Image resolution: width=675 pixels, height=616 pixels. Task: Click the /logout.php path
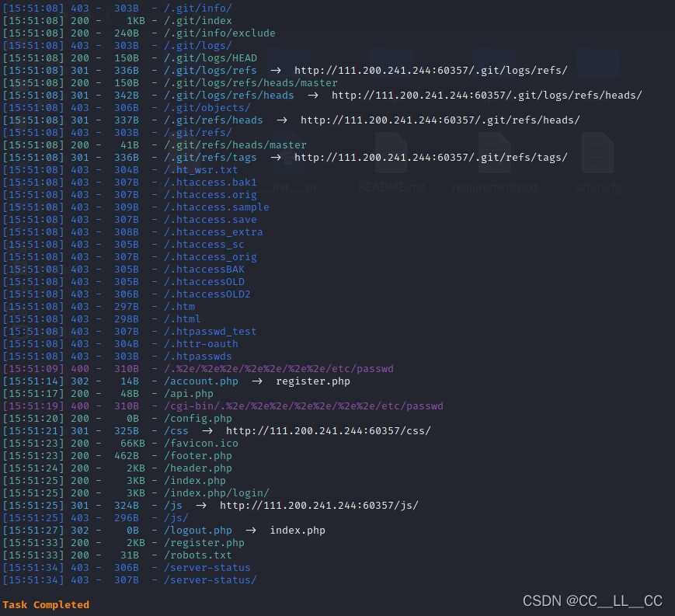click(198, 531)
